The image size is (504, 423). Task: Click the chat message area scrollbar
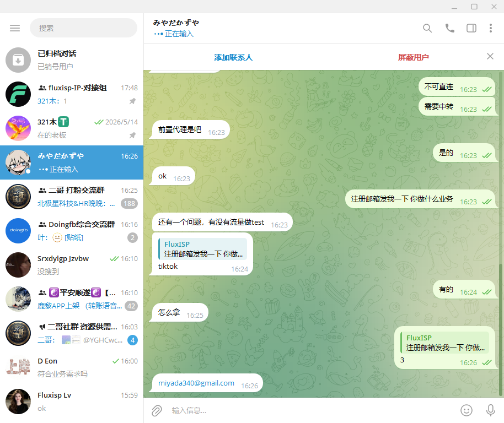501,234
